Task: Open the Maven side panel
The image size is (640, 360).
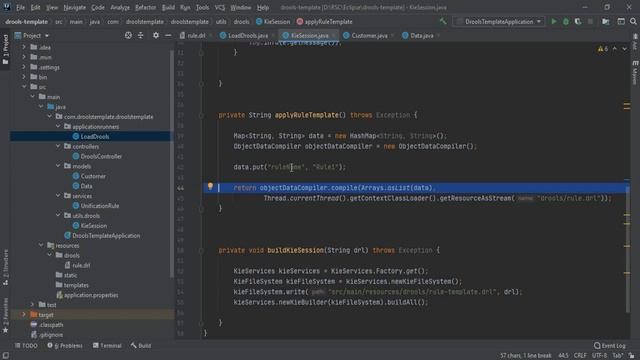Action: [x=635, y=73]
